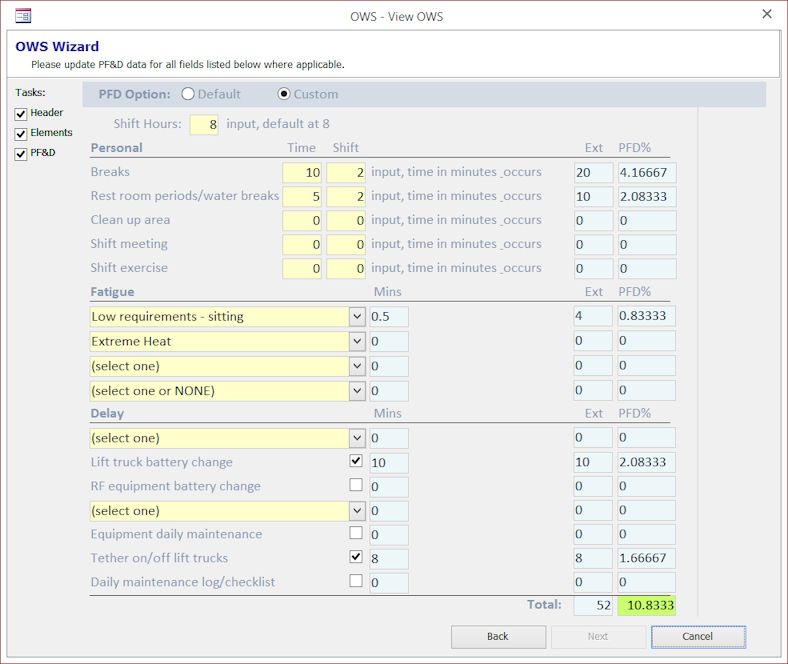Open (select one or NONE) dropdown arrow
Viewport: 788px width, 664px height.
[357, 391]
